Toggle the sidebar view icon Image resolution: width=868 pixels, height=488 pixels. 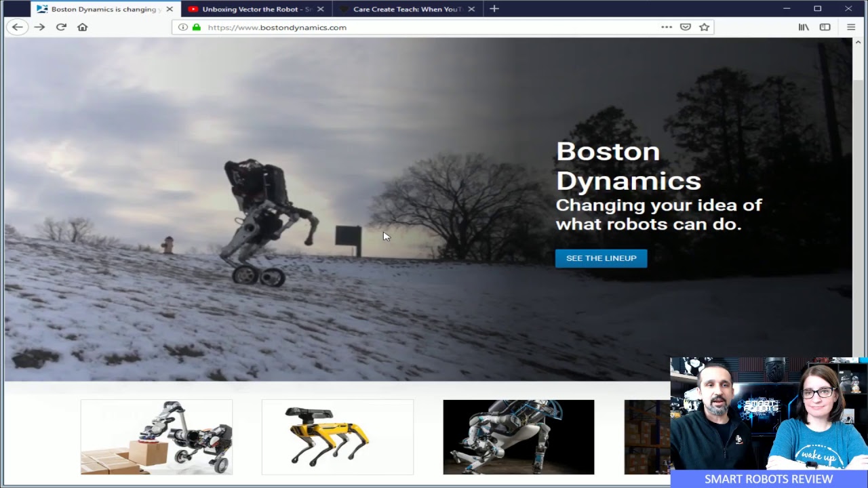point(825,27)
